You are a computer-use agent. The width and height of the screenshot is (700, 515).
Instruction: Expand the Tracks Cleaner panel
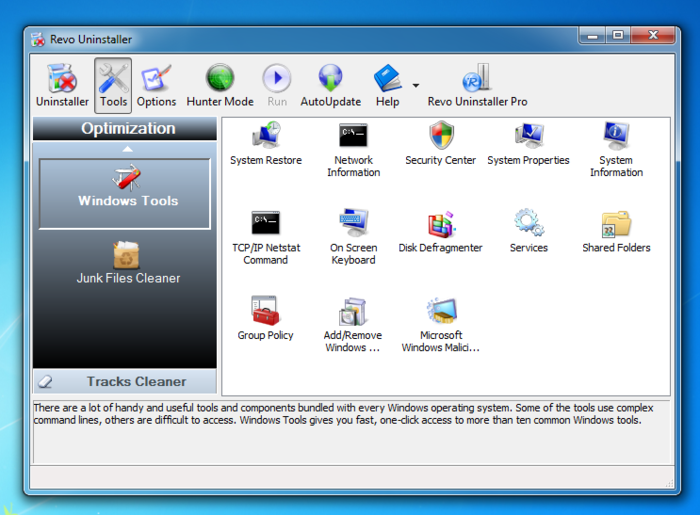click(125, 381)
